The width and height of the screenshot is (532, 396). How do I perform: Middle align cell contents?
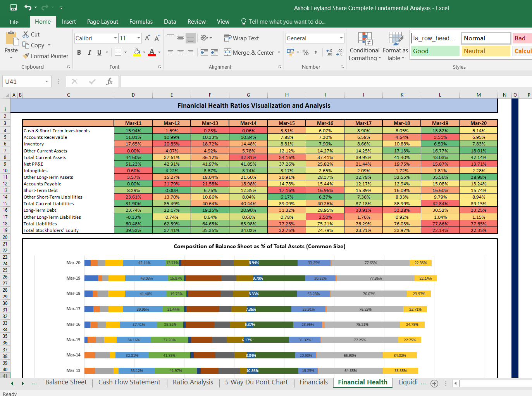coord(181,38)
